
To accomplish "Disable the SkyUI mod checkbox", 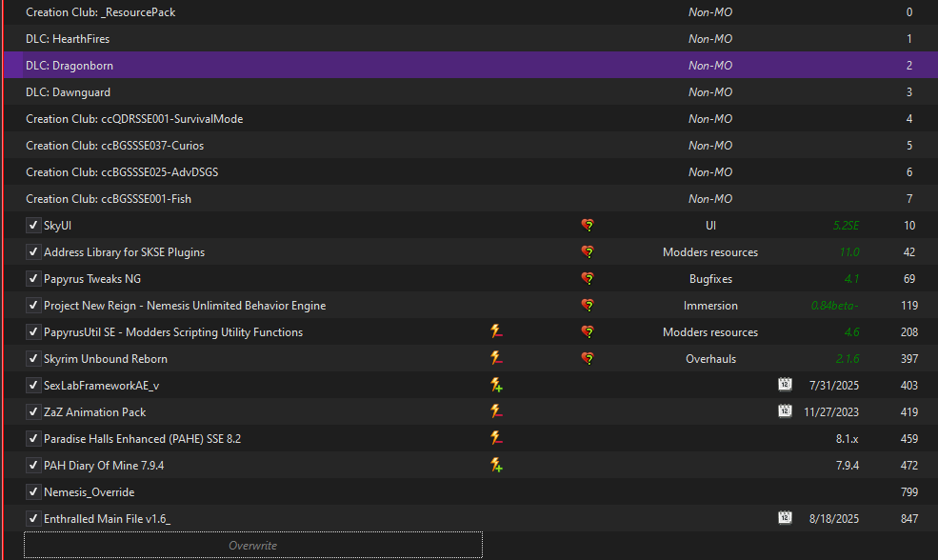I will (x=33, y=226).
